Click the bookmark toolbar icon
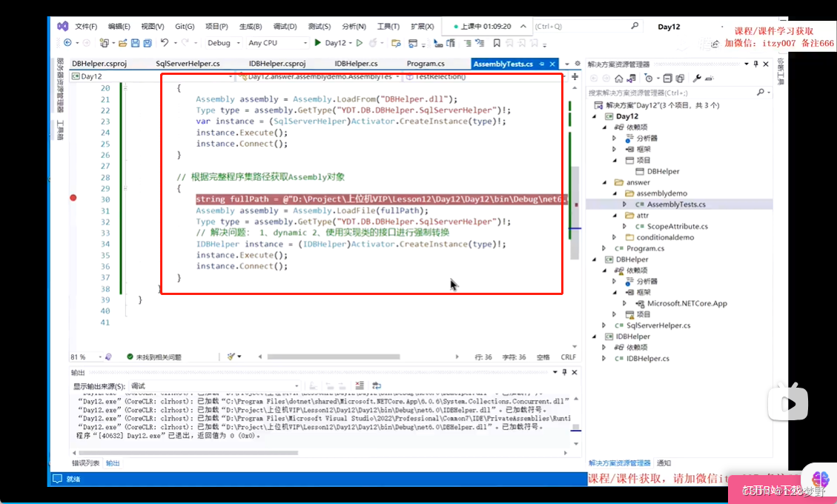Viewport: 837px width, 504px height. (x=497, y=43)
